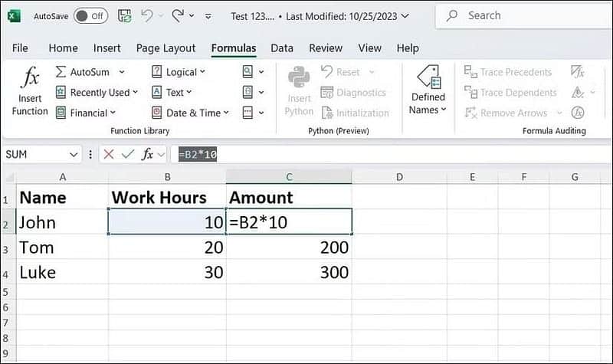Open the Text functions dropdown
613x364 pixels.
[172, 93]
